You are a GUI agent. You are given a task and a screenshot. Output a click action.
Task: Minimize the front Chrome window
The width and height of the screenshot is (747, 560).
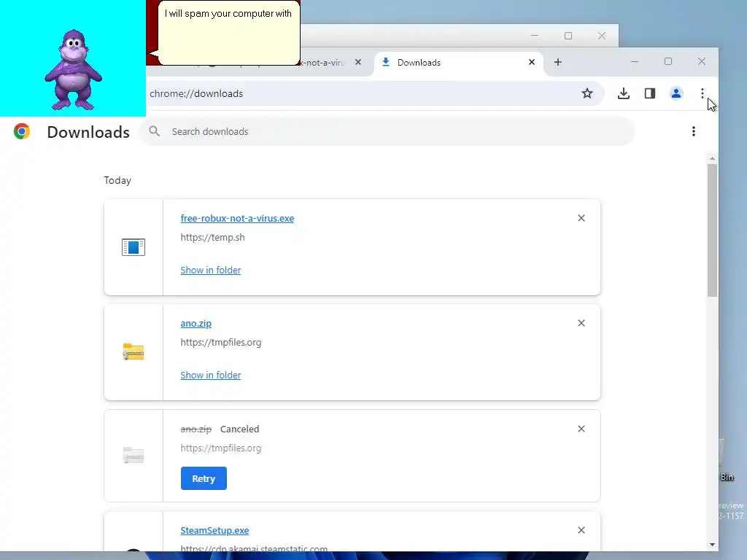click(x=635, y=61)
